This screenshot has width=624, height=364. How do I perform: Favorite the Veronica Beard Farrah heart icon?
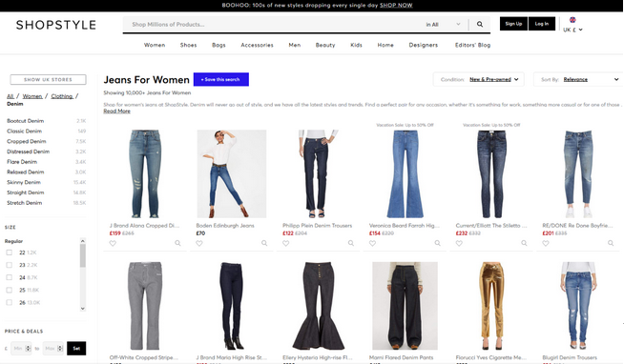(x=372, y=243)
